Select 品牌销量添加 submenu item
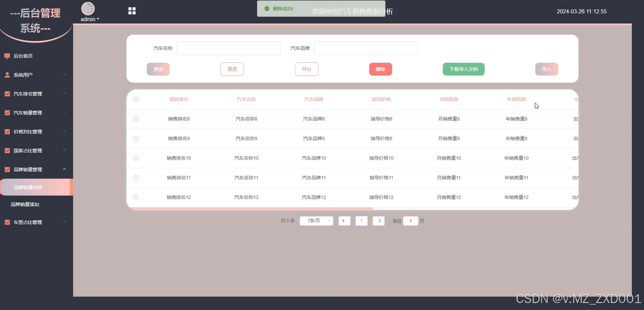 tap(37, 204)
